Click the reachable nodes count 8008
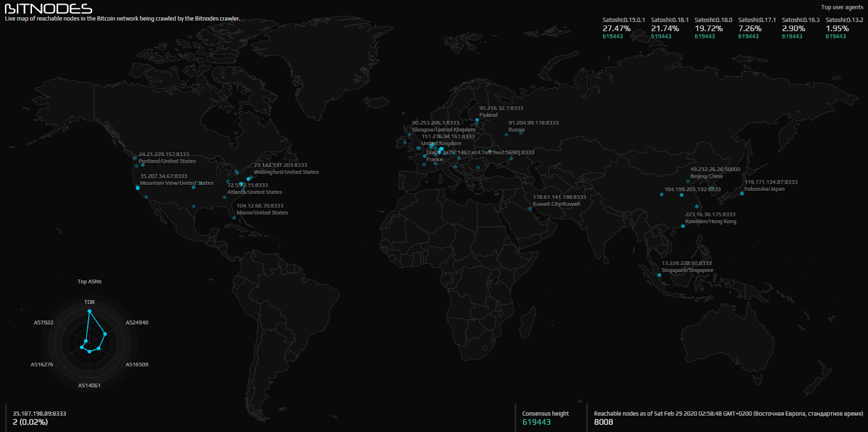868x432 pixels. 603,422
